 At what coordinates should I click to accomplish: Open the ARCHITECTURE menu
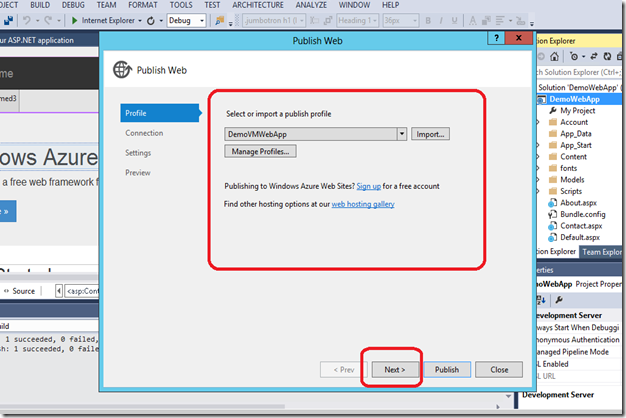click(x=258, y=5)
